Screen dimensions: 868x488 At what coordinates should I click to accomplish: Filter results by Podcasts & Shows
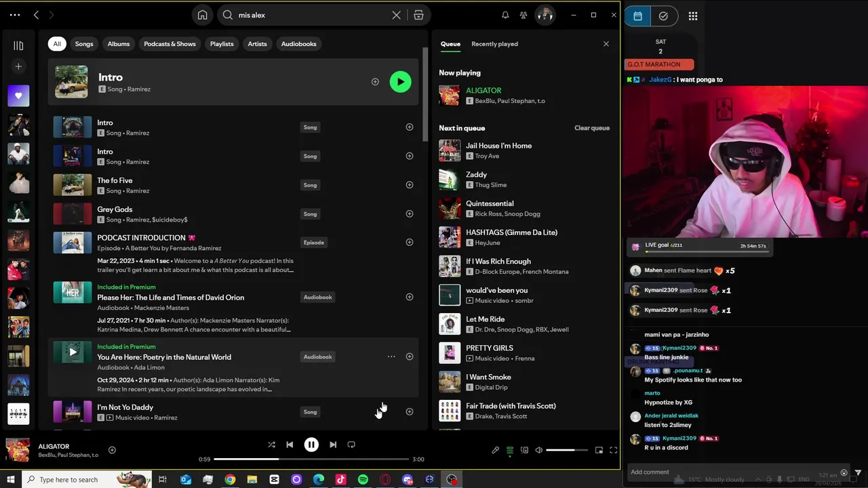(170, 44)
